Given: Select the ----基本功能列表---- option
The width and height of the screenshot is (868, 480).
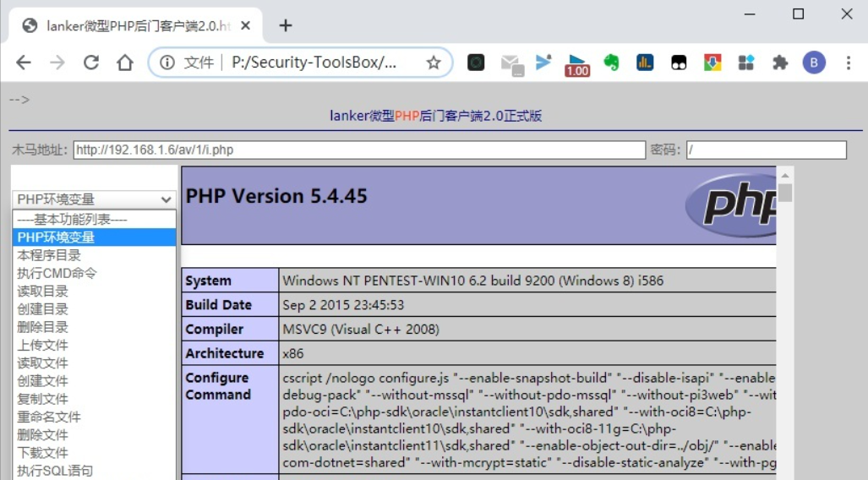Looking at the screenshot, I should (94, 219).
